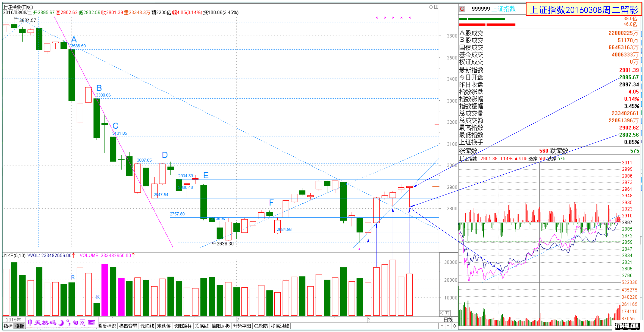644x332 pixels.
Task: Click the B股成交 row label
Action: (471, 40)
